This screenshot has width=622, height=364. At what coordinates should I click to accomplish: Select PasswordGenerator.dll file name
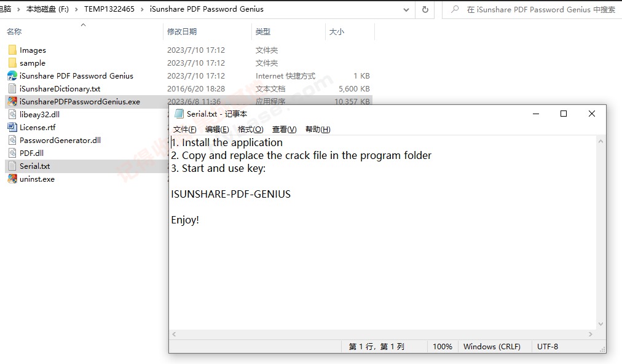pos(60,140)
